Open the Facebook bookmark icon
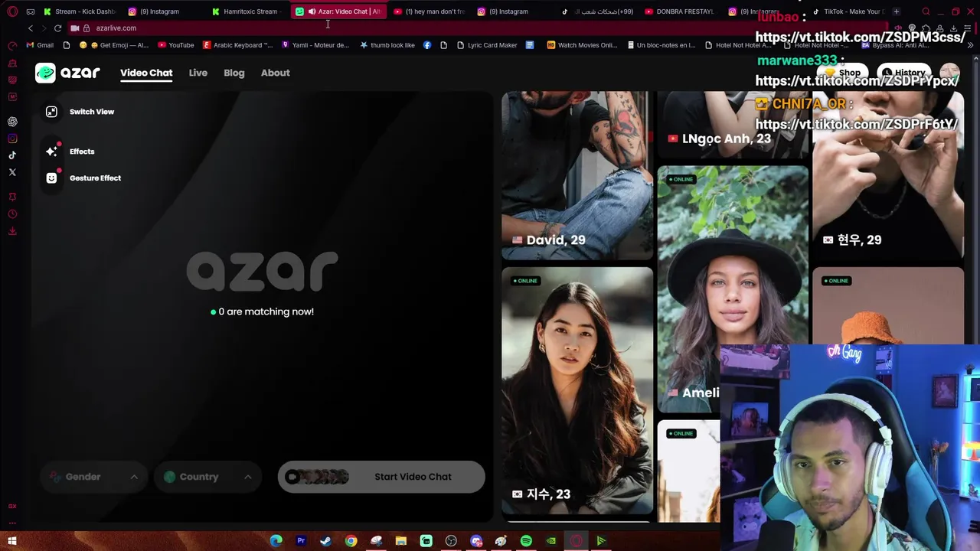Screen dimensions: 980x551 click(427, 45)
